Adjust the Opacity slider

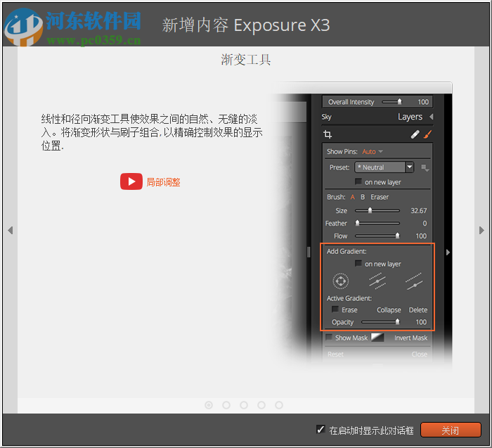tap(380, 322)
